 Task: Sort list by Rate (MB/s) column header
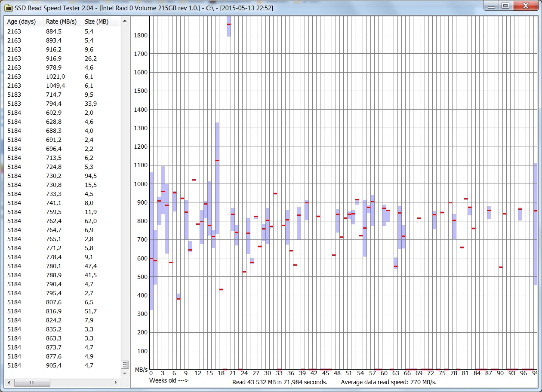pos(62,21)
